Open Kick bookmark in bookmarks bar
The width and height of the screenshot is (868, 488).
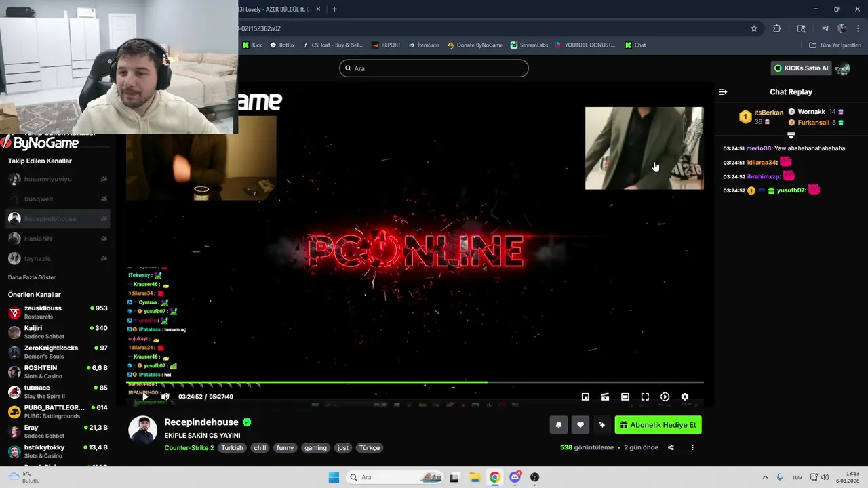[x=252, y=45]
